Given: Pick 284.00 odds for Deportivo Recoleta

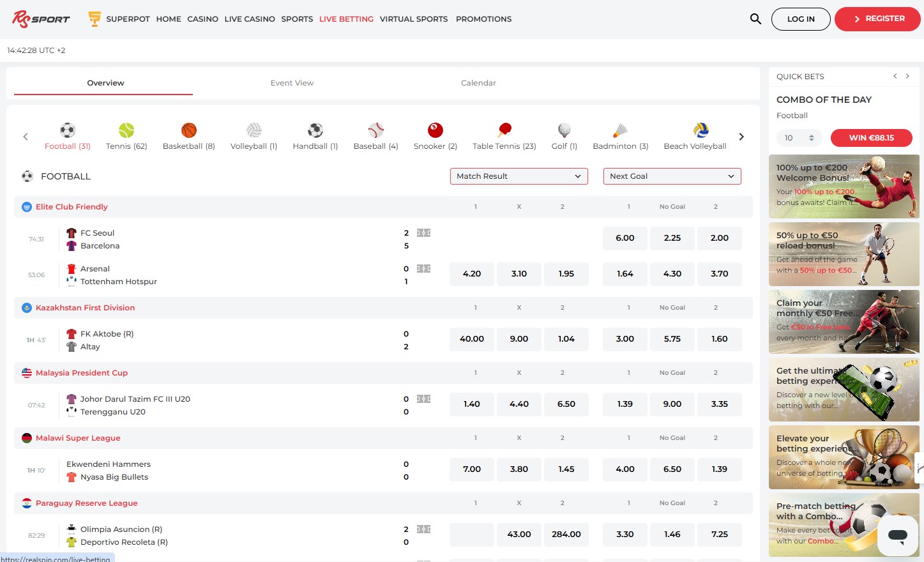Looking at the screenshot, I should 566,535.
